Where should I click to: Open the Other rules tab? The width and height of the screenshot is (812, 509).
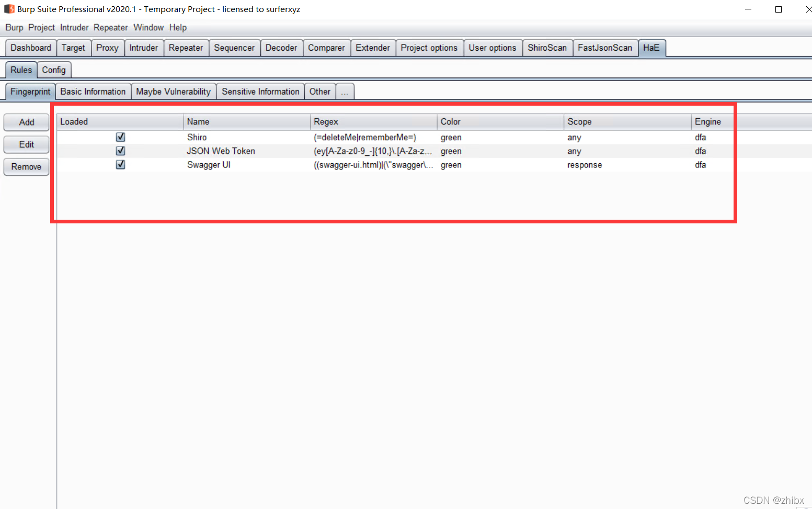pos(320,92)
